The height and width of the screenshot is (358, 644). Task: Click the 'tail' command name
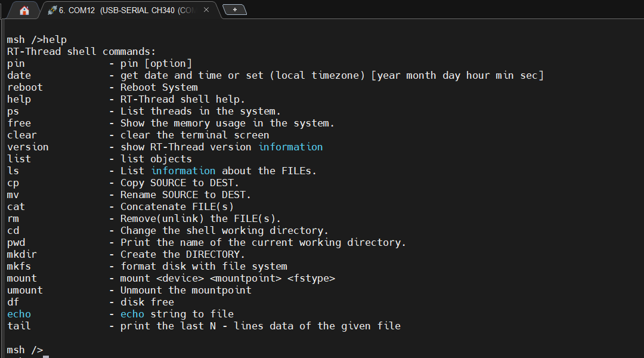tap(19, 326)
